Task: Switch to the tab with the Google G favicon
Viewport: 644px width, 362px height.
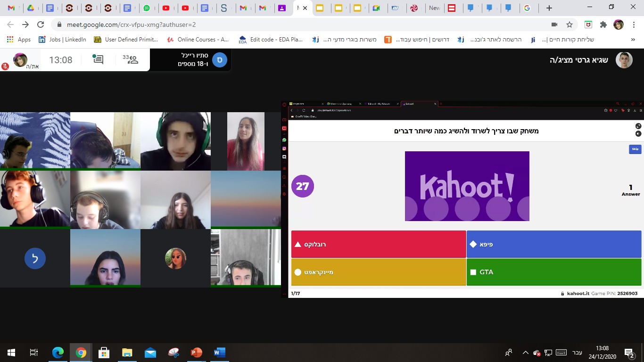Action: [527, 8]
